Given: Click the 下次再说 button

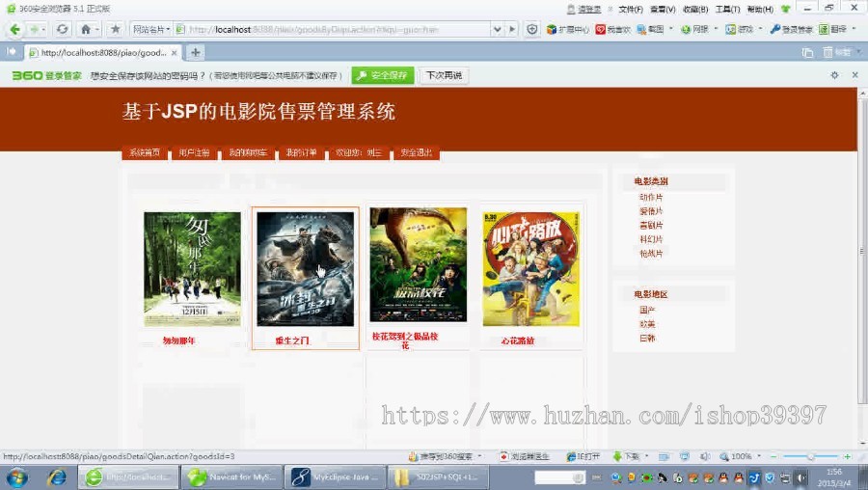Looking at the screenshot, I should (444, 75).
